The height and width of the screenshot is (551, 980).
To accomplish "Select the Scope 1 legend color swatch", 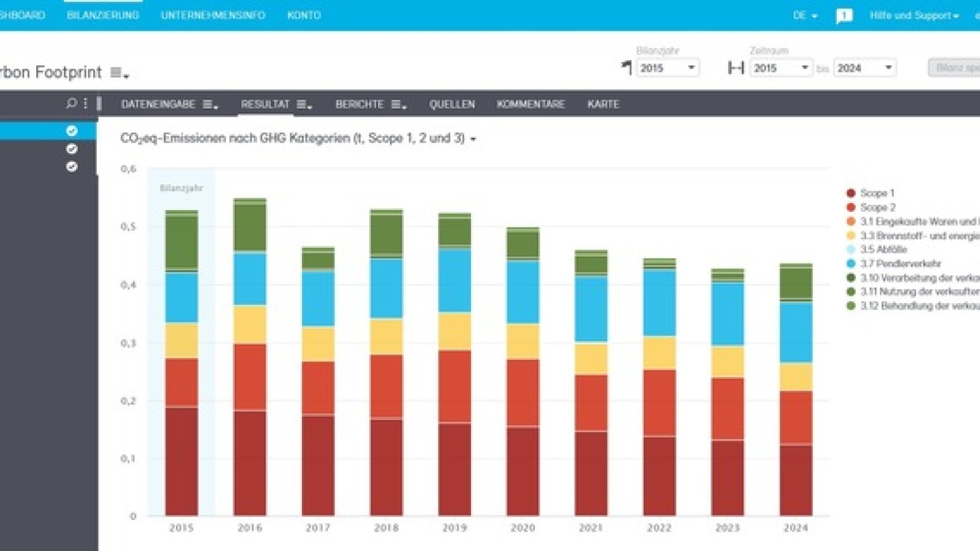I will pyautogui.click(x=850, y=192).
